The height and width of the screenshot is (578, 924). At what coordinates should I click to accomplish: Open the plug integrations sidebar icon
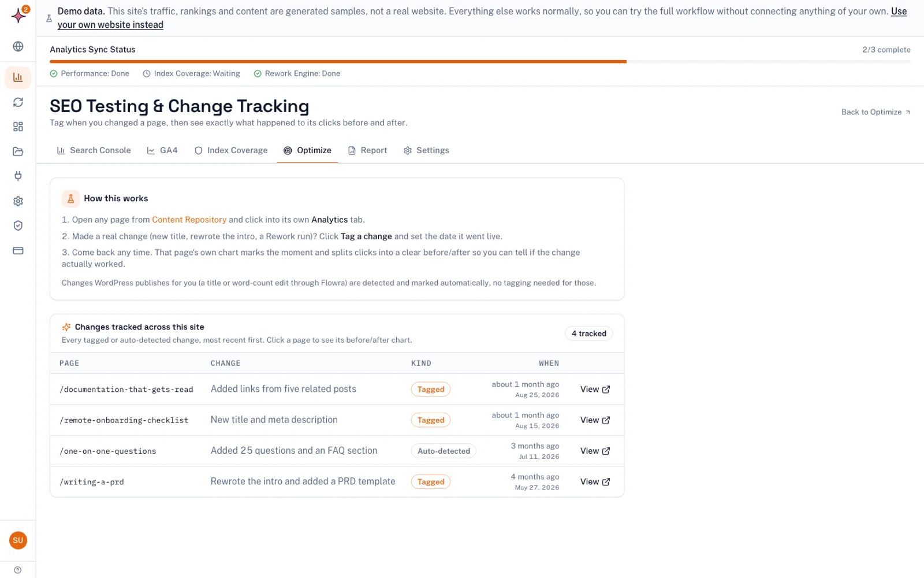18,176
